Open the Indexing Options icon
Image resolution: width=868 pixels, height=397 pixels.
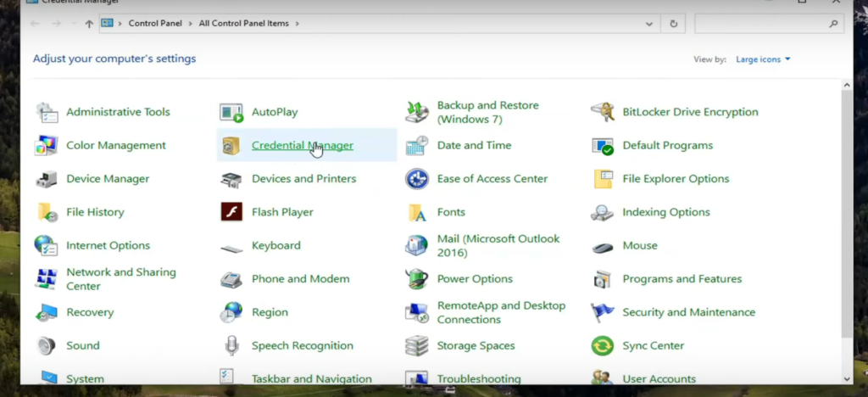(603, 212)
